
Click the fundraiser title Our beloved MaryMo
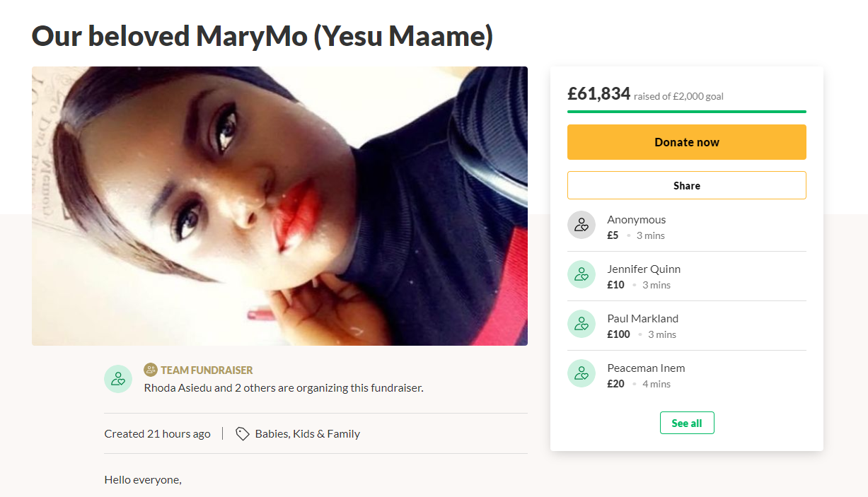coord(262,37)
